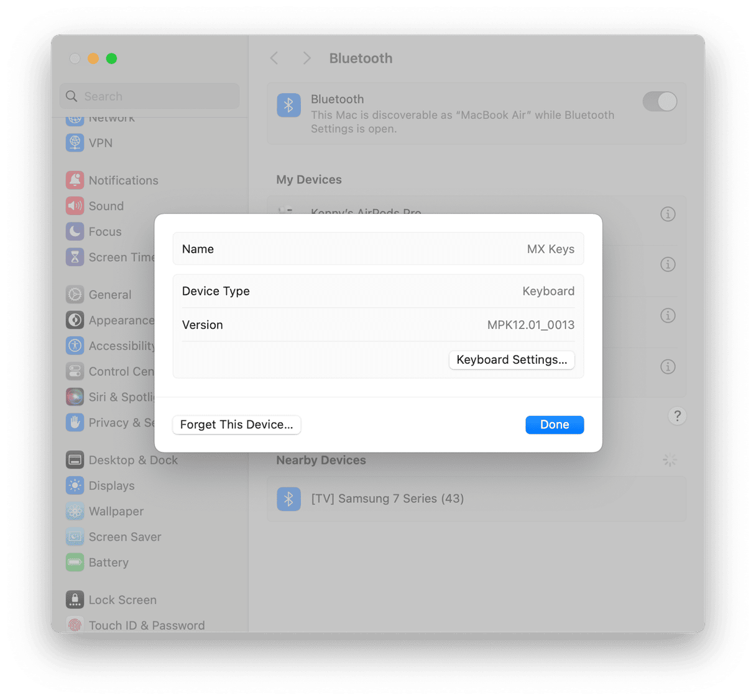Select [TV] Samsung 7 Series (43) device

click(x=476, y=499)
